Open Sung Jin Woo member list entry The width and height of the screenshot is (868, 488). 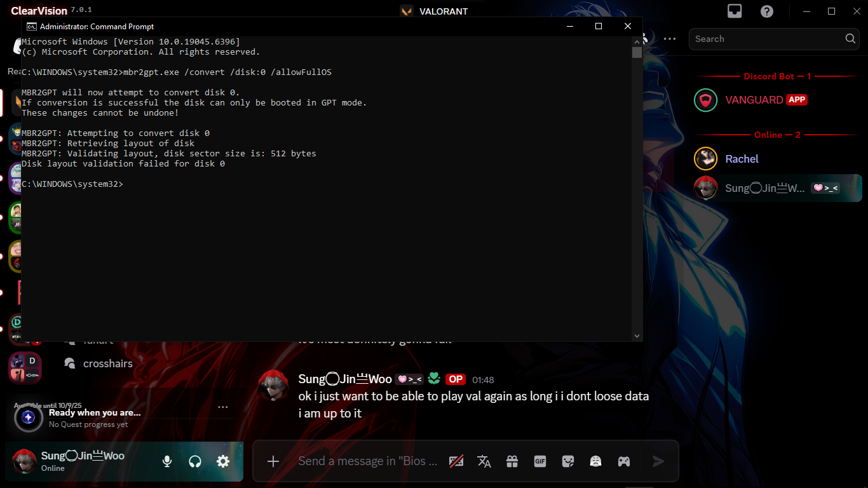(x=778, y=188)
